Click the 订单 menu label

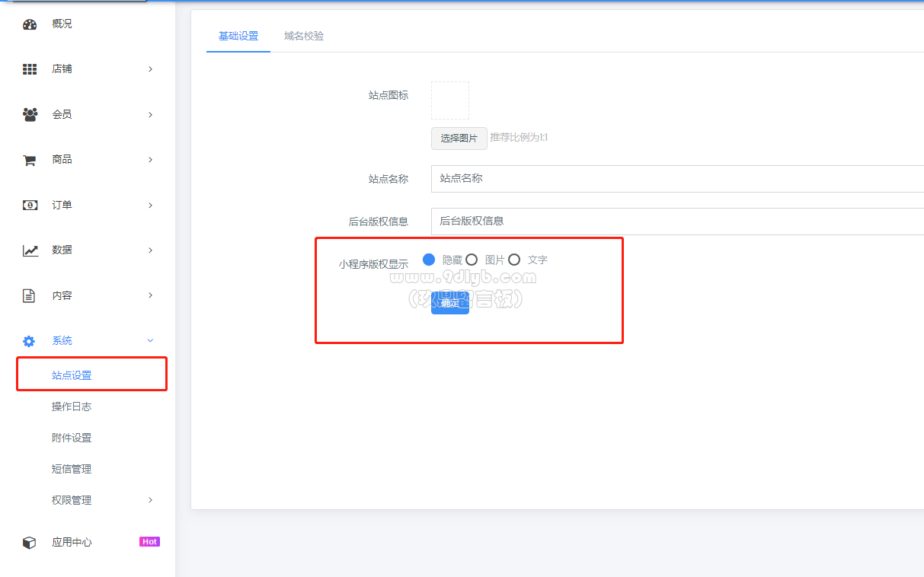[62, 206]
